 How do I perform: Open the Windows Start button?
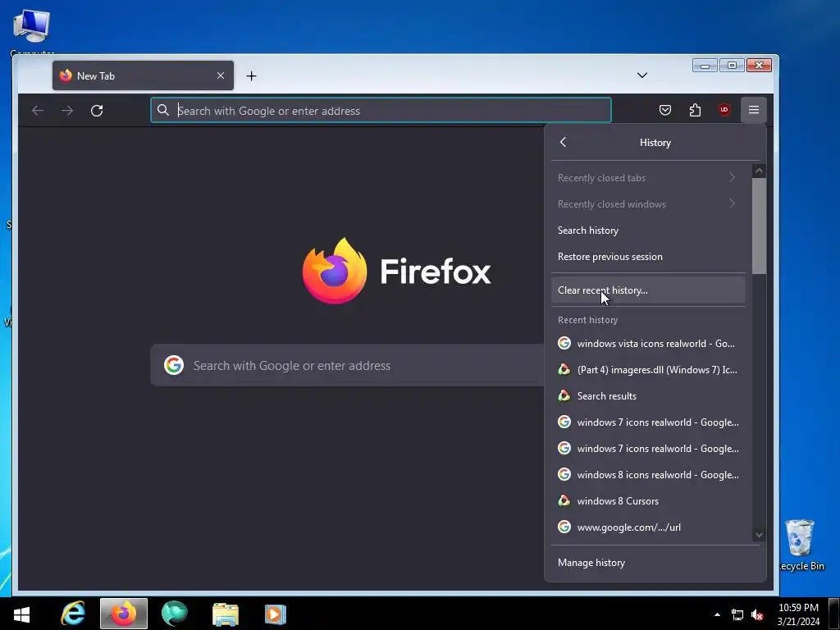21,614
